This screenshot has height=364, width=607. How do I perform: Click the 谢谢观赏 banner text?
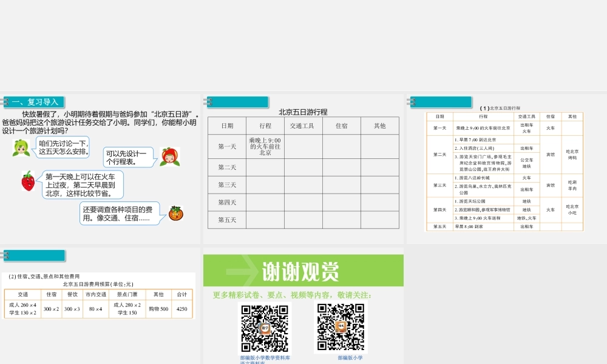click(x=300, y=272)
